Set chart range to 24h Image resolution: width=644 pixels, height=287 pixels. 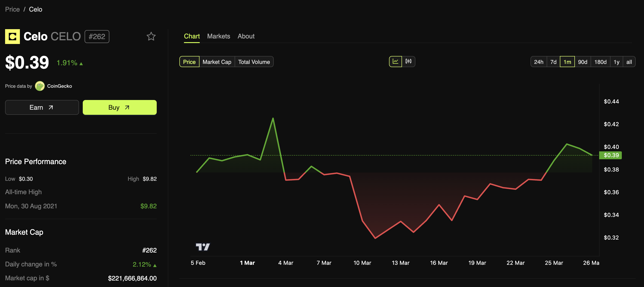click(x=539, y=62)
